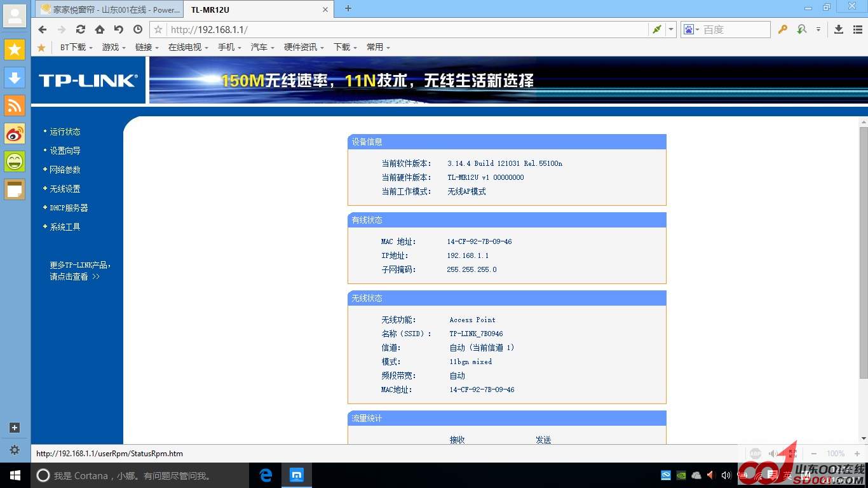
Task: Click the Cortana search box
Action: 139,475
